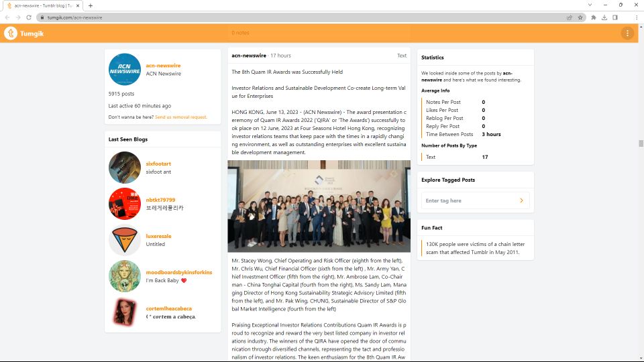Image resolution: width=644 pixels, height=362 pixels.
Task: Toggle the browser side panel icon
Action: [x=615, y=17]
